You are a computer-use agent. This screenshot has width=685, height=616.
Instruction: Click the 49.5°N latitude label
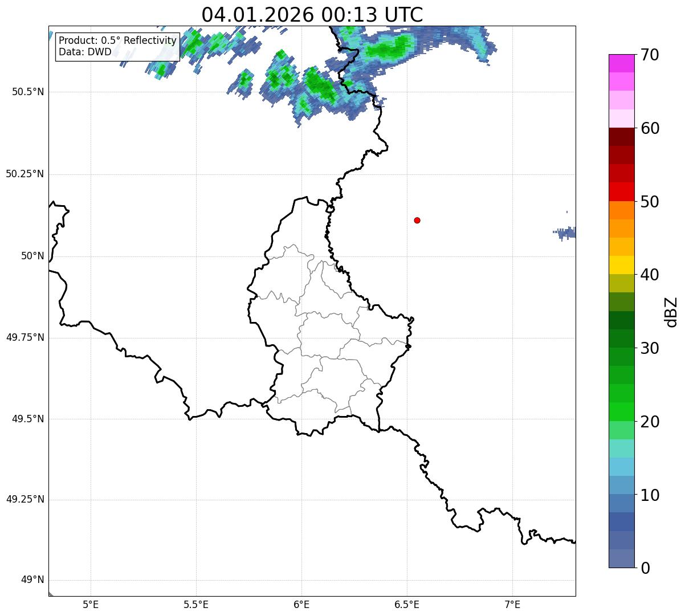[x=28, y=419]
